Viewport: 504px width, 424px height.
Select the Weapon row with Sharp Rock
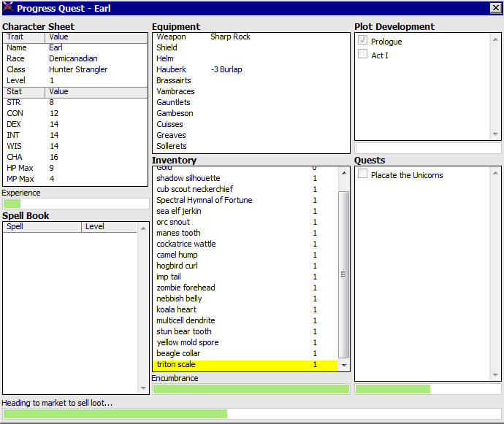(x=251, y=37)
